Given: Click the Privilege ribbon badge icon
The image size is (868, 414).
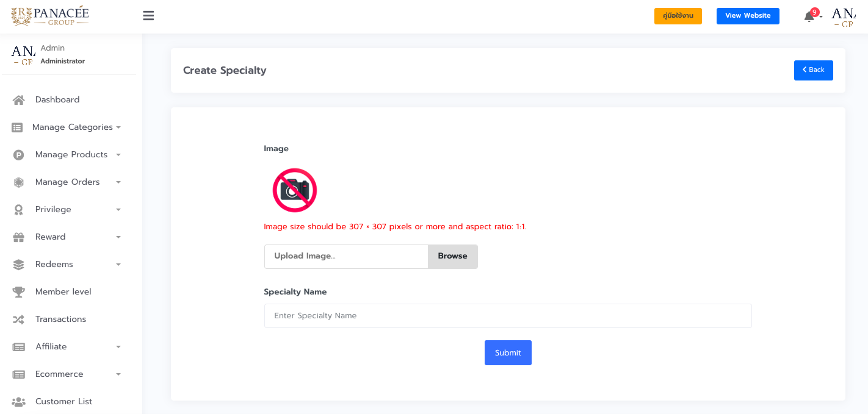Looking at the screenshot, I should 19,210.
